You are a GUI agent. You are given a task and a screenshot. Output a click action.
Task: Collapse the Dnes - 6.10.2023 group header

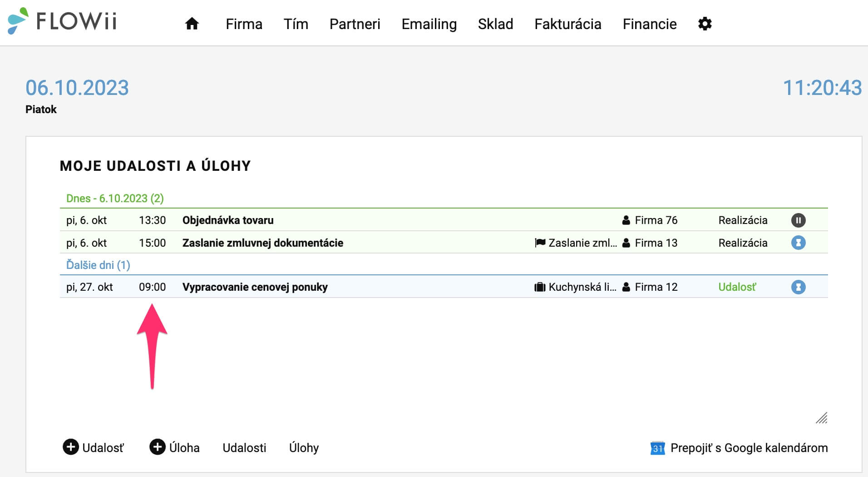[115, 199]
